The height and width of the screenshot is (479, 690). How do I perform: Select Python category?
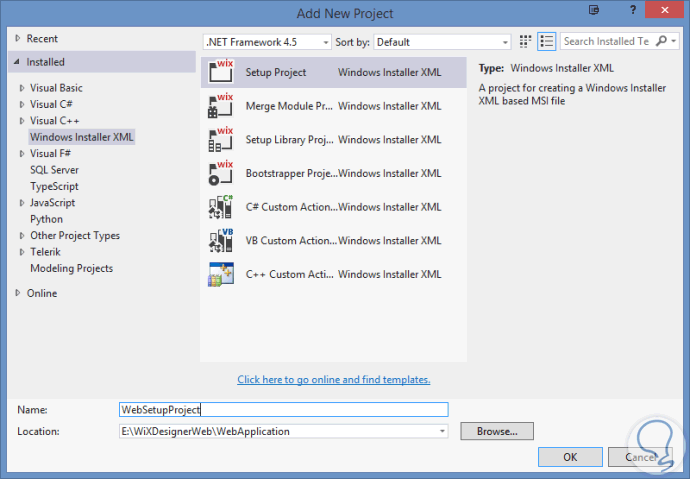pos(46,219)
